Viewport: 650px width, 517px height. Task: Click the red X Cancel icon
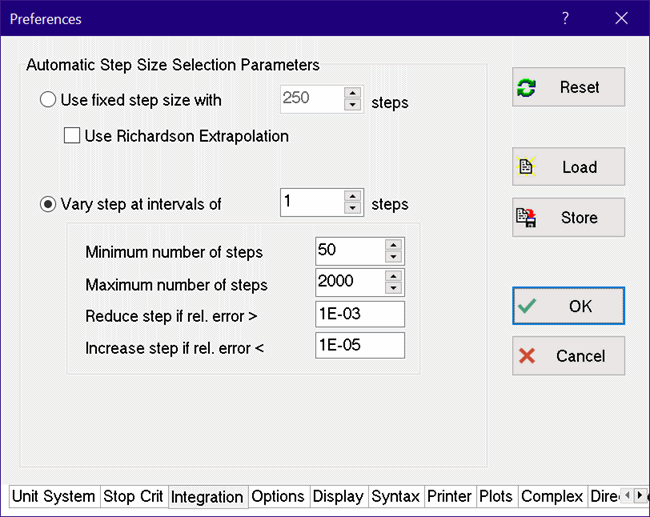[x=528, y=356]
